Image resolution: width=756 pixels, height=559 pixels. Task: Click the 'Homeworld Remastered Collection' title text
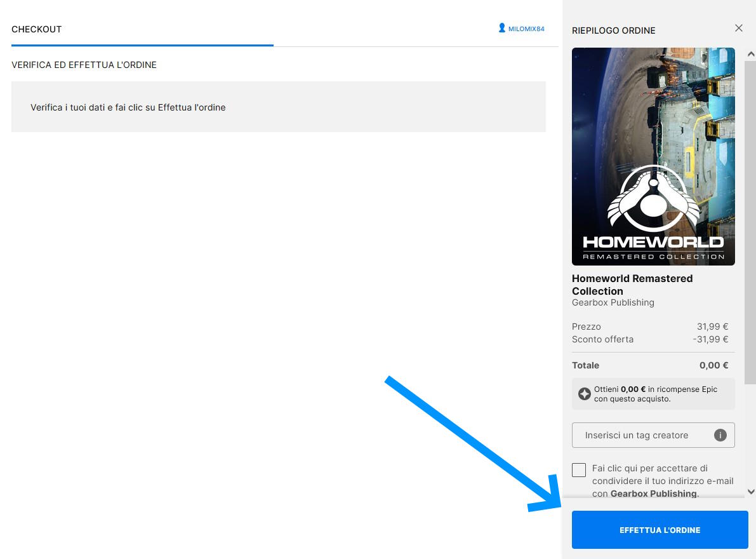tap(632, 285)
